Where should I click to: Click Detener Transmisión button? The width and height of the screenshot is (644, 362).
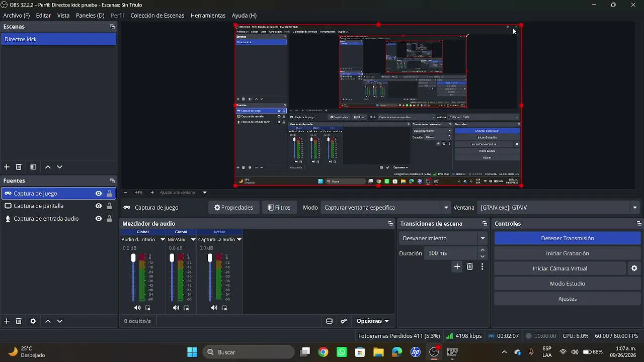(568, 238)
